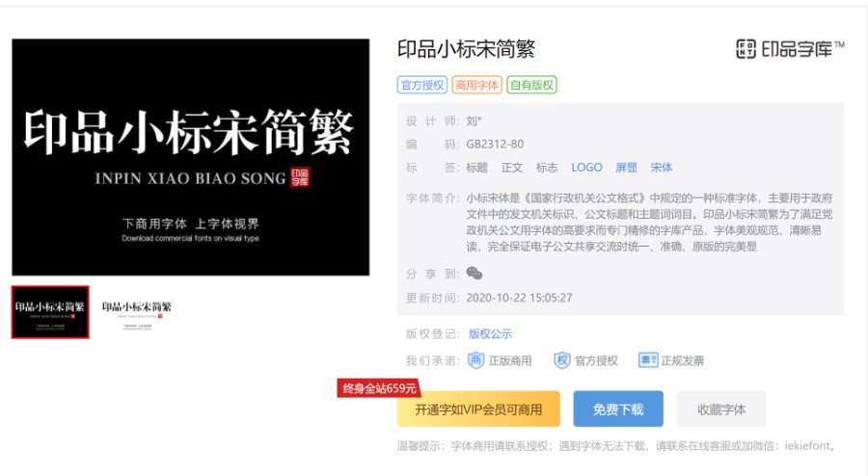Click the 自有版权 green badge

coord(531,85)
